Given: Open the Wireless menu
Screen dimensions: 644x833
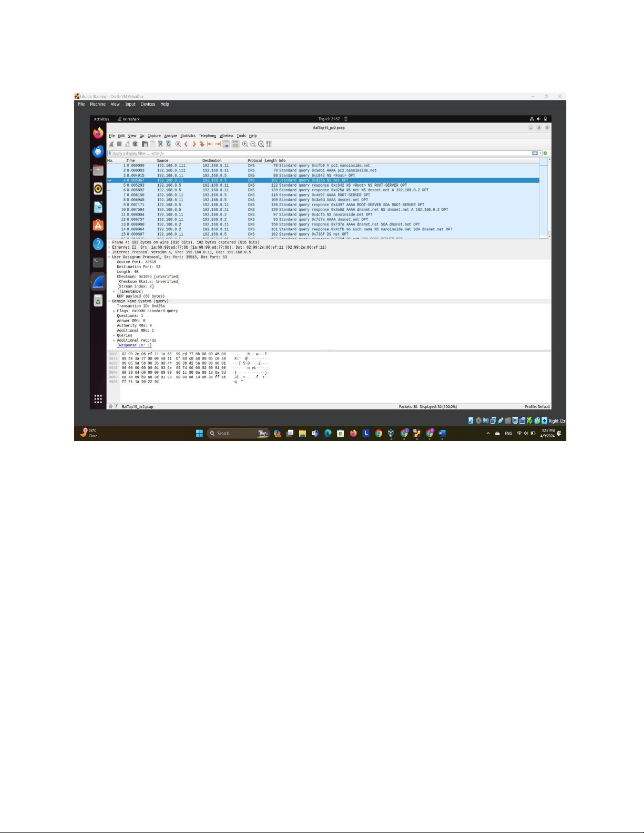Looking at the screenshot, I should point(226,136).
